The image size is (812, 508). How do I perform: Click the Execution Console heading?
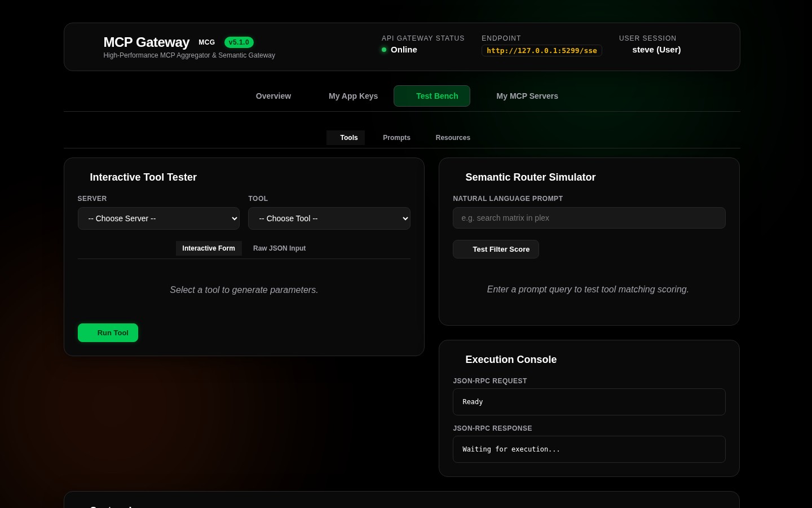[x=511, y=360]
